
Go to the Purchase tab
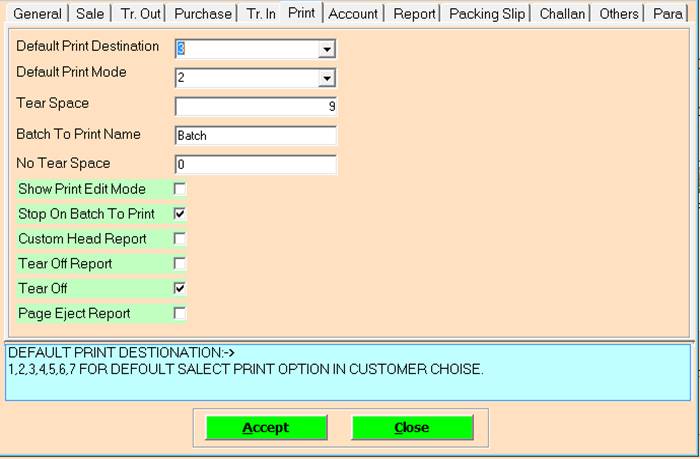point(201,14)
